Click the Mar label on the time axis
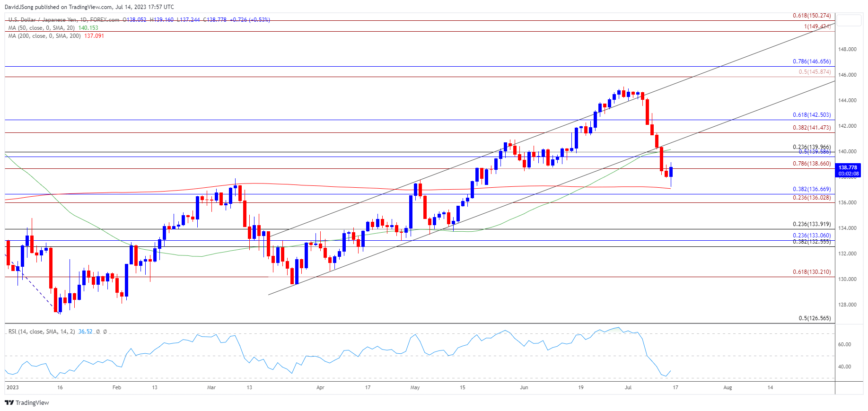This screenshot has height=411, width=868. click(x=211, y=387)
